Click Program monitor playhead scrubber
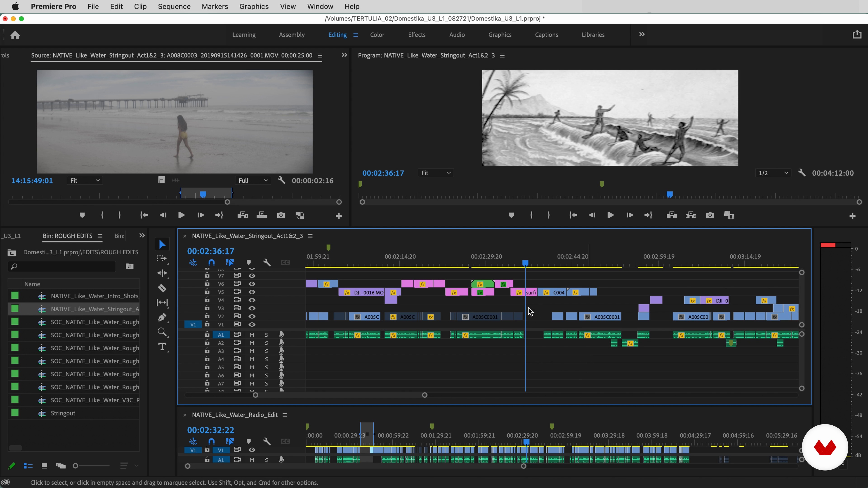 pyautogui.click(x=670, y=195)
